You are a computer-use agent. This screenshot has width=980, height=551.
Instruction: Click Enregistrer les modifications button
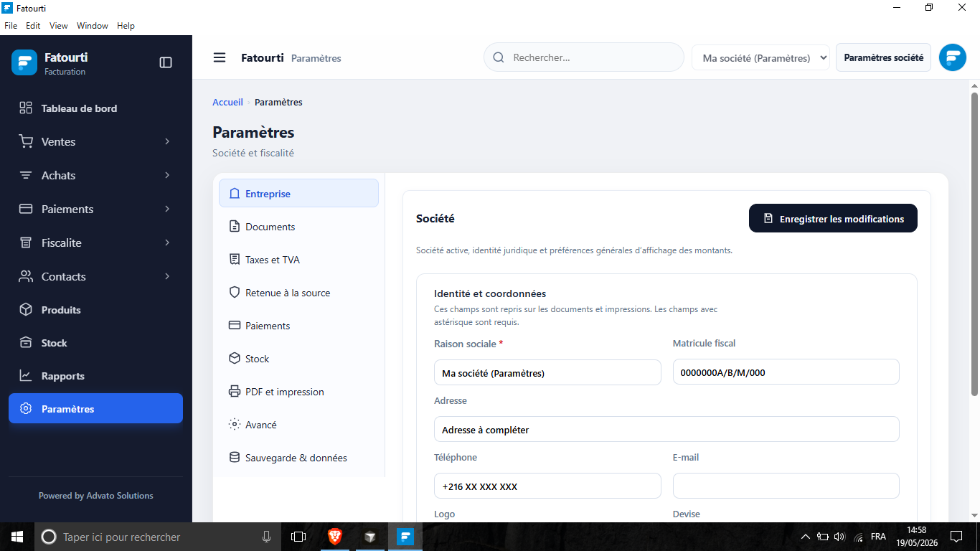(x=833, y=219)
